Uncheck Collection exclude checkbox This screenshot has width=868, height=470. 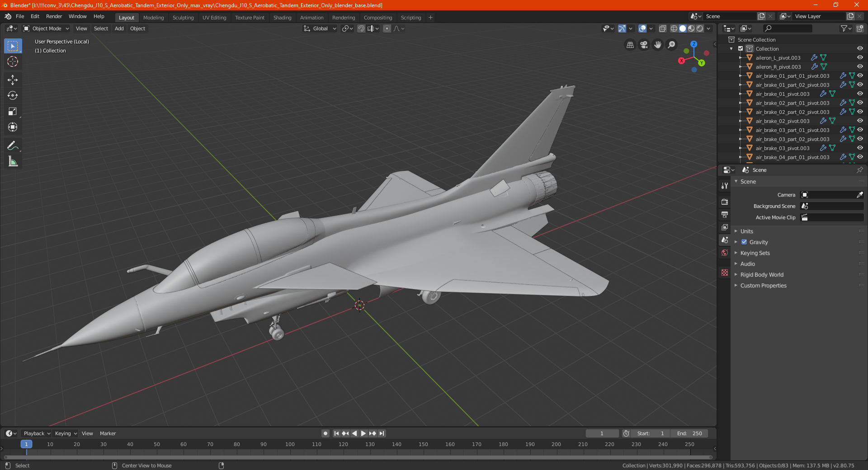741,49
